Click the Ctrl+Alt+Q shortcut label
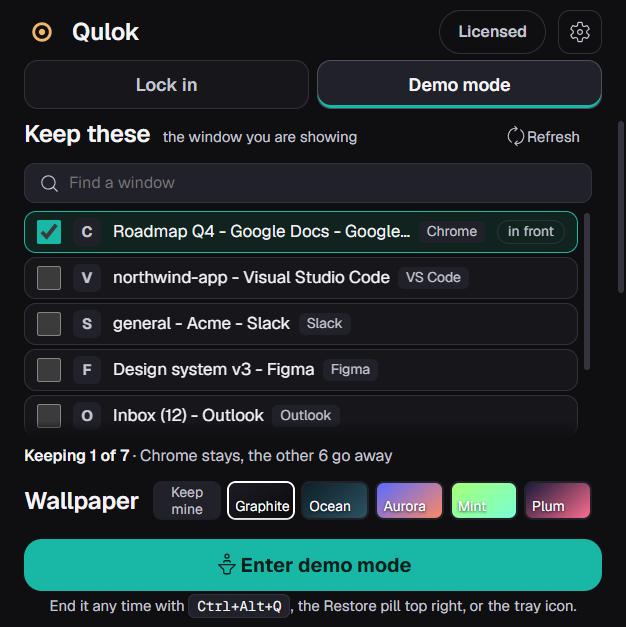The width and height of the screenshot is (626, 627). 239,606
